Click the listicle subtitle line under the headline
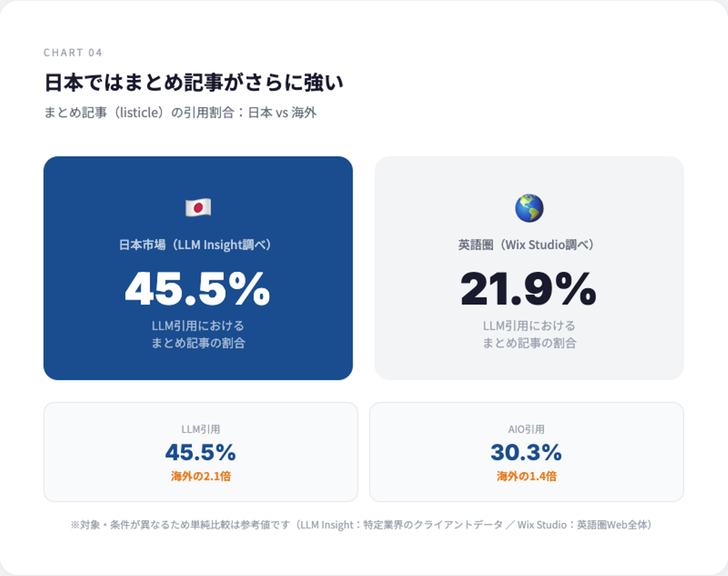Viewport: 728px width, 576px height. (180, 112)
